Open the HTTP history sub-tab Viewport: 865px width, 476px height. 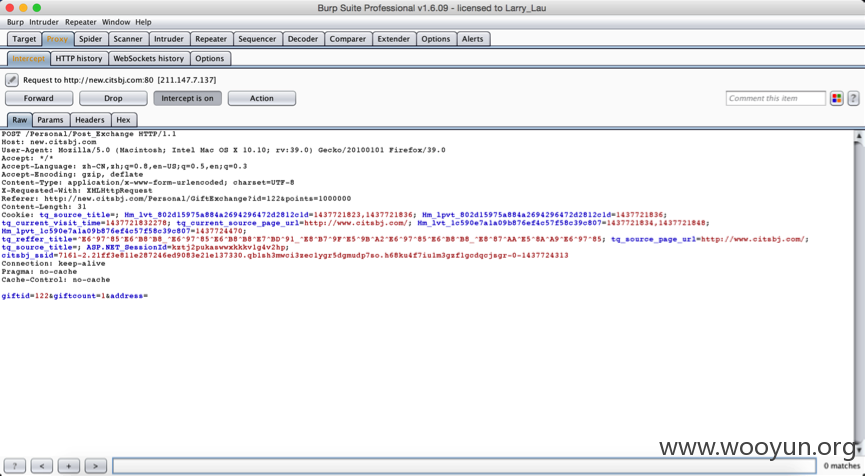tap(79, 58)
